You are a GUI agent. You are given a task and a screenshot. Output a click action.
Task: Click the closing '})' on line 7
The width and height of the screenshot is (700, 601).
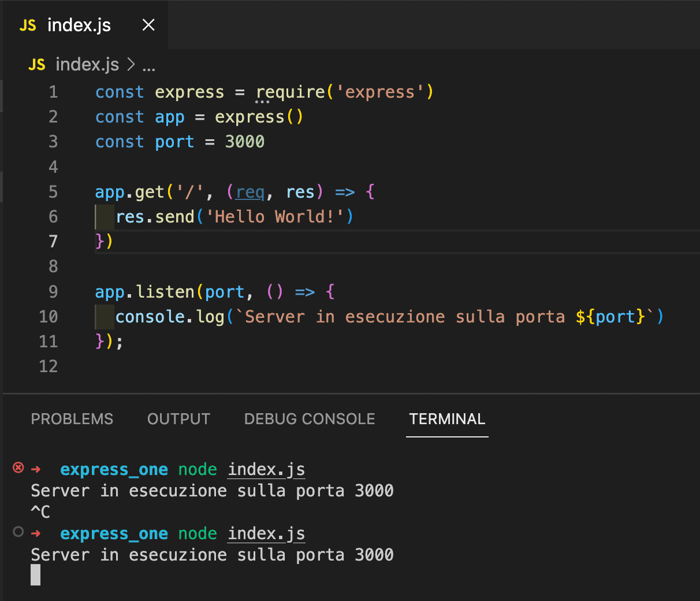(x=105, y=241)
